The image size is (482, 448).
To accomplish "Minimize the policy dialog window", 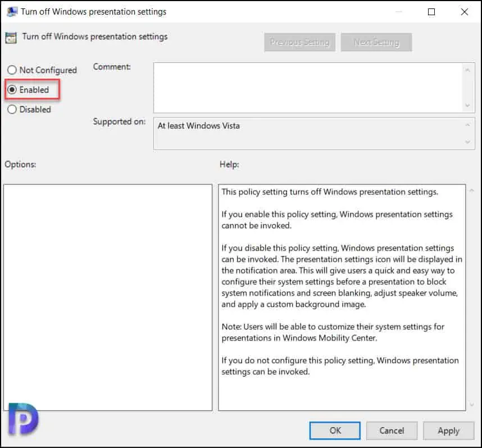I will pyautogui.click(x=399, y=12).
